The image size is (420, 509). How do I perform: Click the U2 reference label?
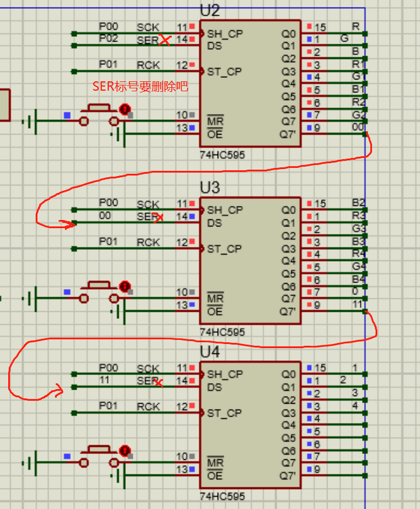click(x=210, y=11)
